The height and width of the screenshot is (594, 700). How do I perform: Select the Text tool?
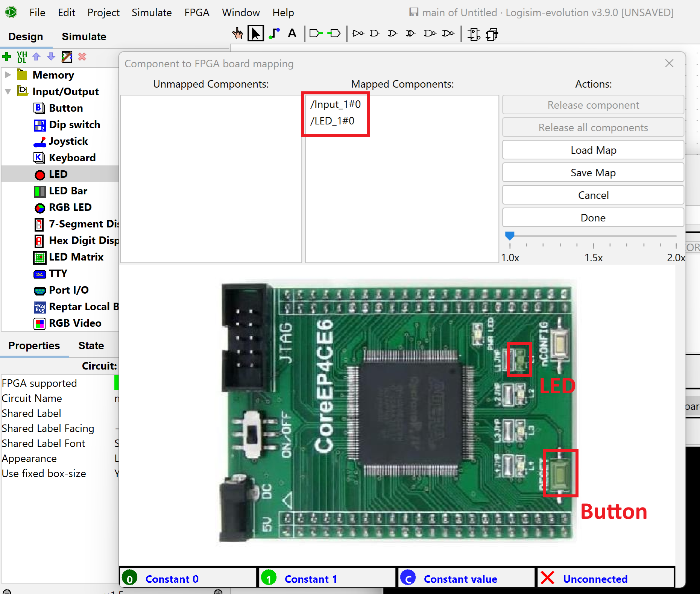[x=292, y=34]
